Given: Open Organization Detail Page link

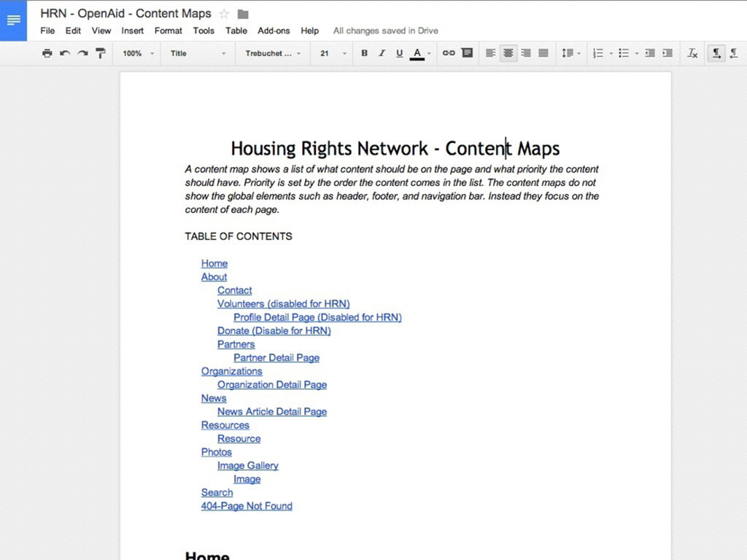Looking at the screenshot, I should pos(272,384).
